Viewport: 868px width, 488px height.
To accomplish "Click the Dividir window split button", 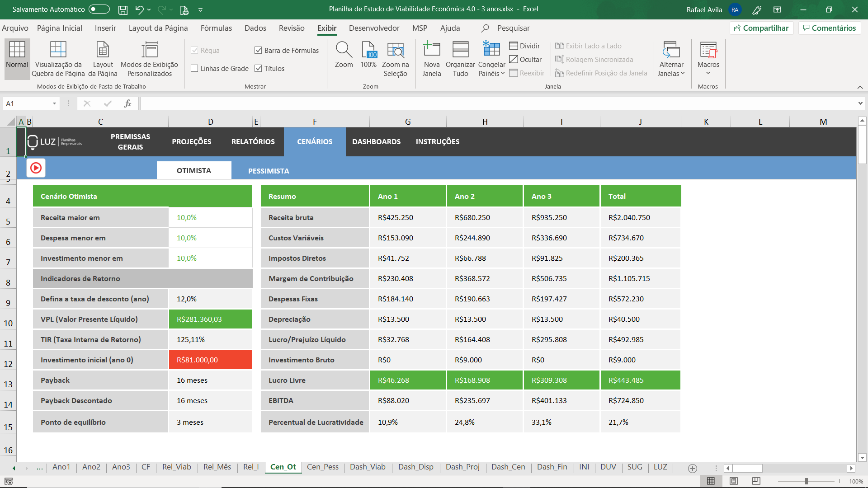I will [x=524, y=46].
